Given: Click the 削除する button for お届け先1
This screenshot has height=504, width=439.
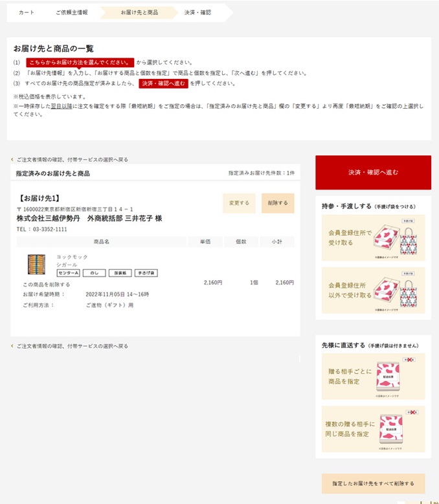Looking at the screenshot, I should (x=278, y=203).
